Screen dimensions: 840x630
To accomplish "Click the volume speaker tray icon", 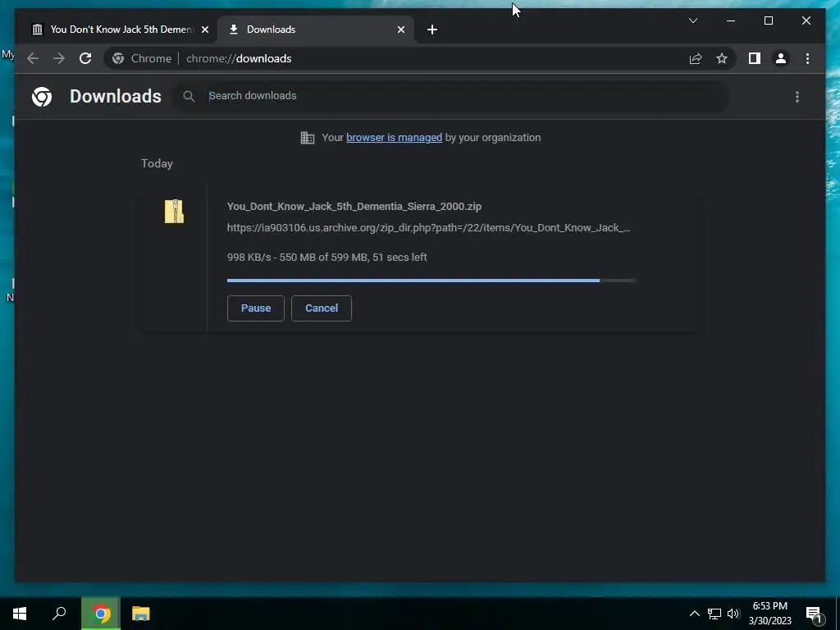I will (x=733, y=614).
